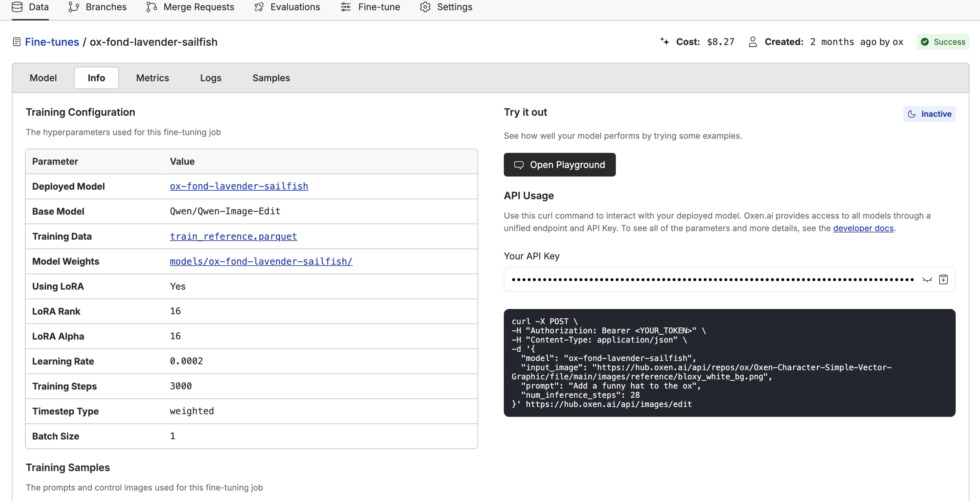Copy API key with clipboard icon
This screenshot has height=501, width=980.
pos(943,280)
